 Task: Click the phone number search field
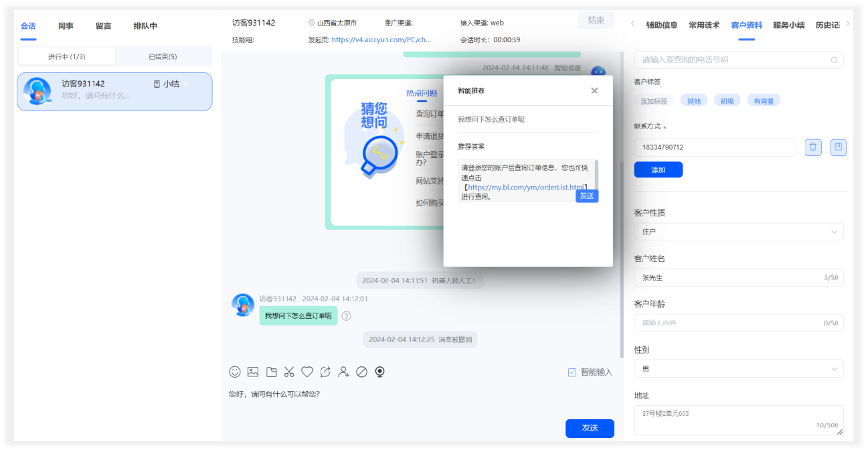(x=734, y=60)
